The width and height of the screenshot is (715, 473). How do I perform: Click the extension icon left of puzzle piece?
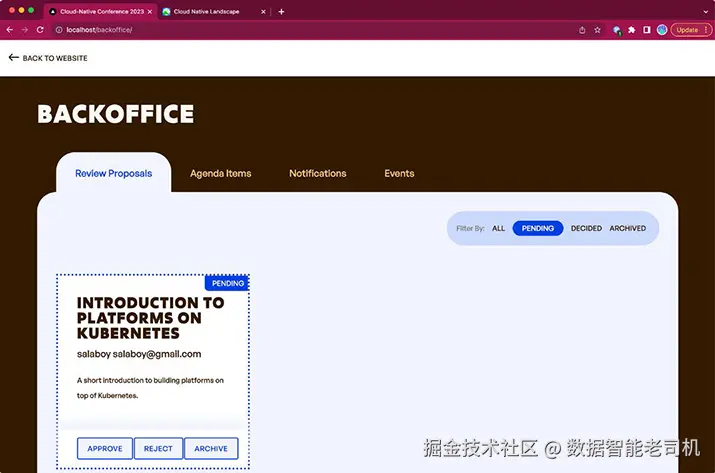pyautogui.click(x=617, y=30)
